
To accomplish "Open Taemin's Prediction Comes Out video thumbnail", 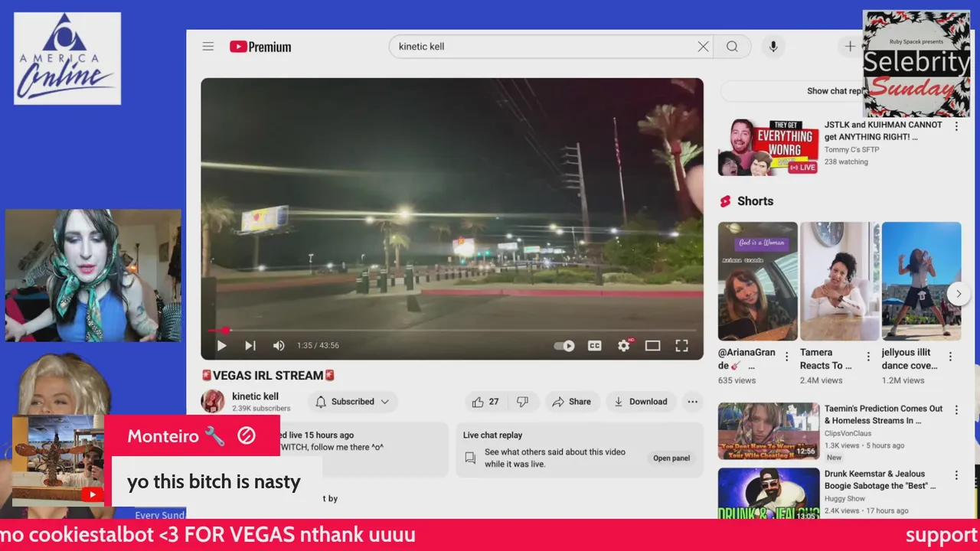I will (768, 431).
